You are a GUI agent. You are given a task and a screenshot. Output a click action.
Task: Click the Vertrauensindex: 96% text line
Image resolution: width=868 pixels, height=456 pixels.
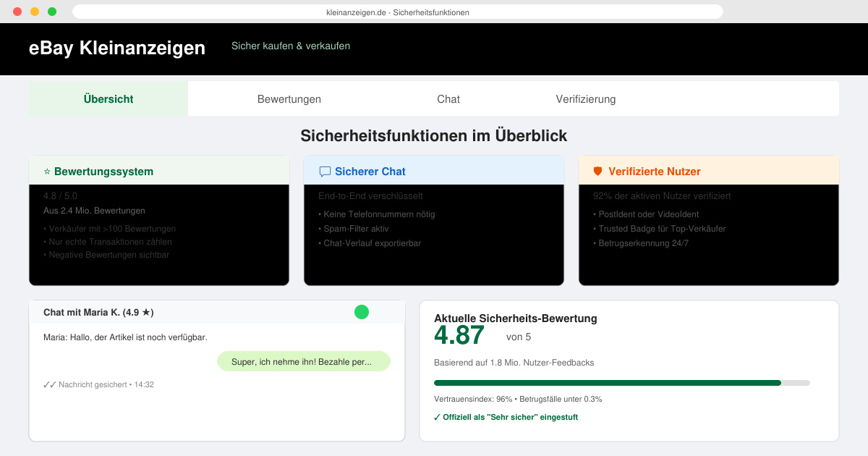tap(518, 399)
